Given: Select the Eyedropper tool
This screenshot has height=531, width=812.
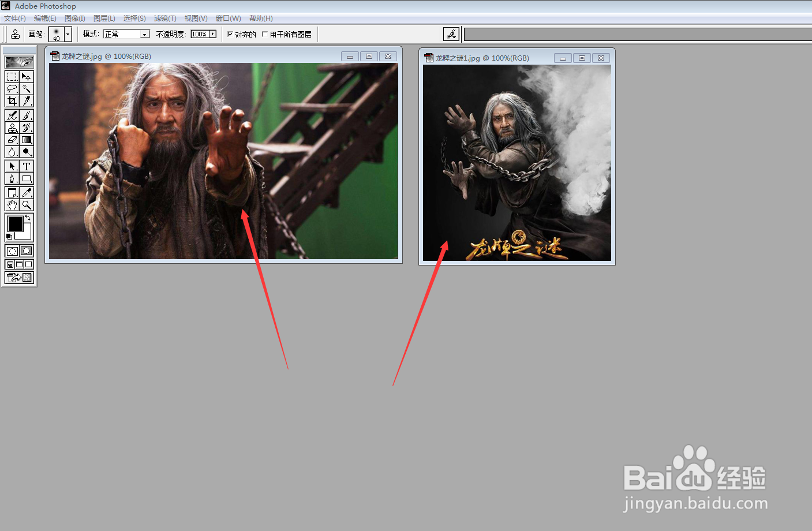Looking at the screenshot, I should point(27,193).
